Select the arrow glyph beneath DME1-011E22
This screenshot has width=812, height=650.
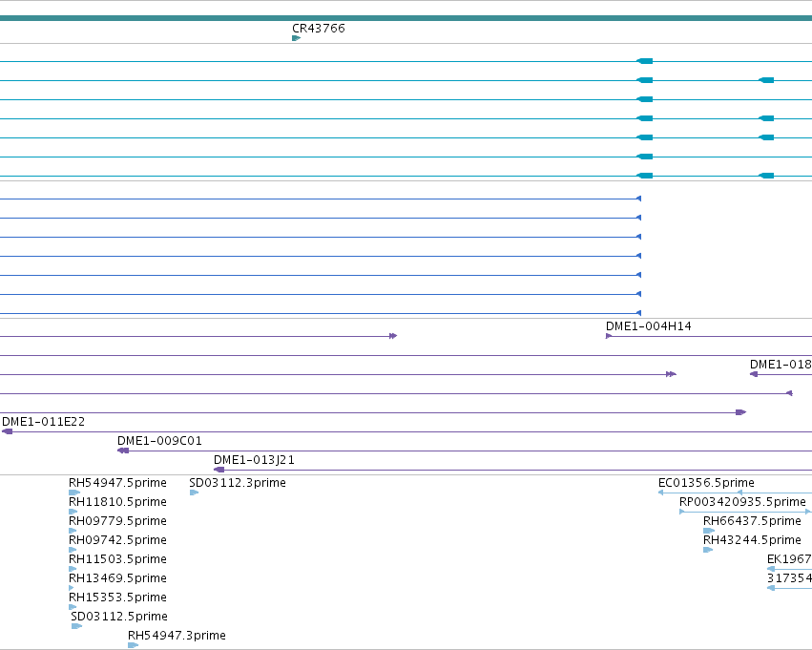click(8, 431)
